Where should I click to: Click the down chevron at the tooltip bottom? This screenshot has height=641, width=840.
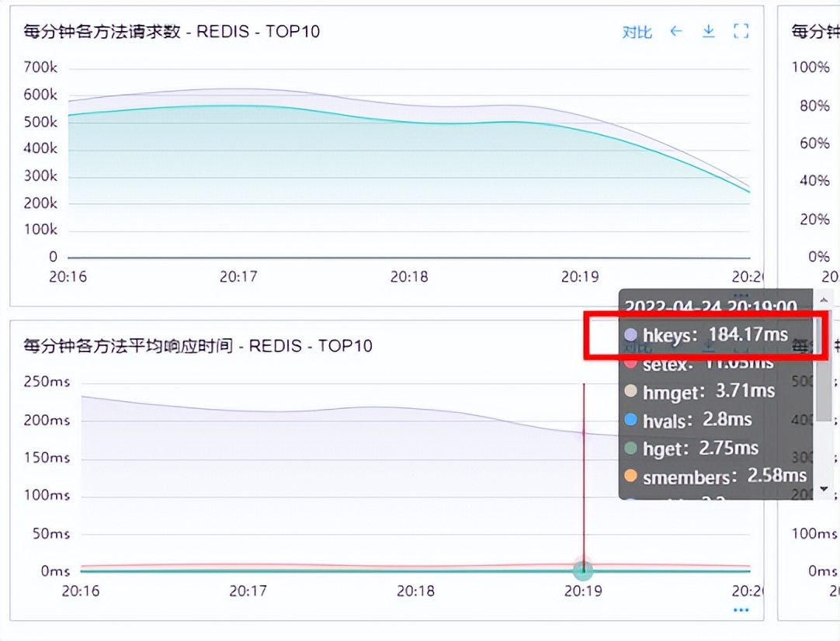tap(823, 489)
